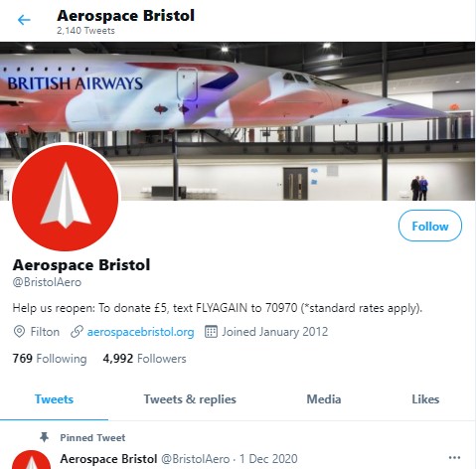
Task: Follow Aerospace Bristol
Action: click(429, 226)
